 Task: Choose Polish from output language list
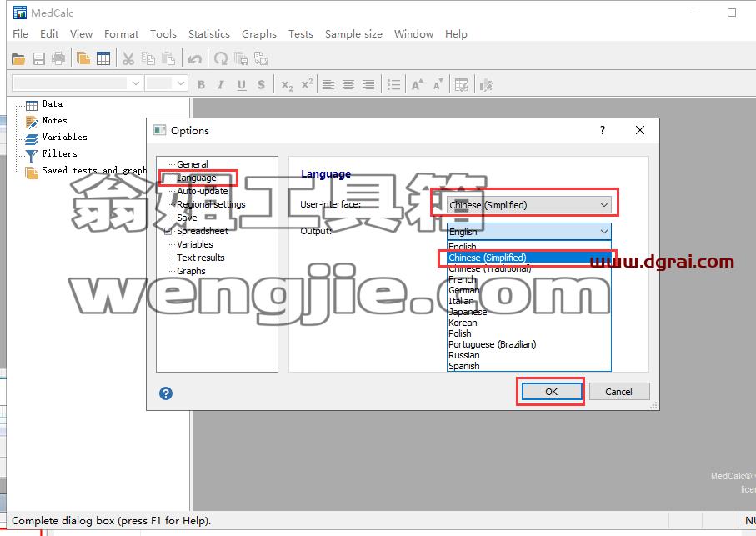tap(529, 333)
